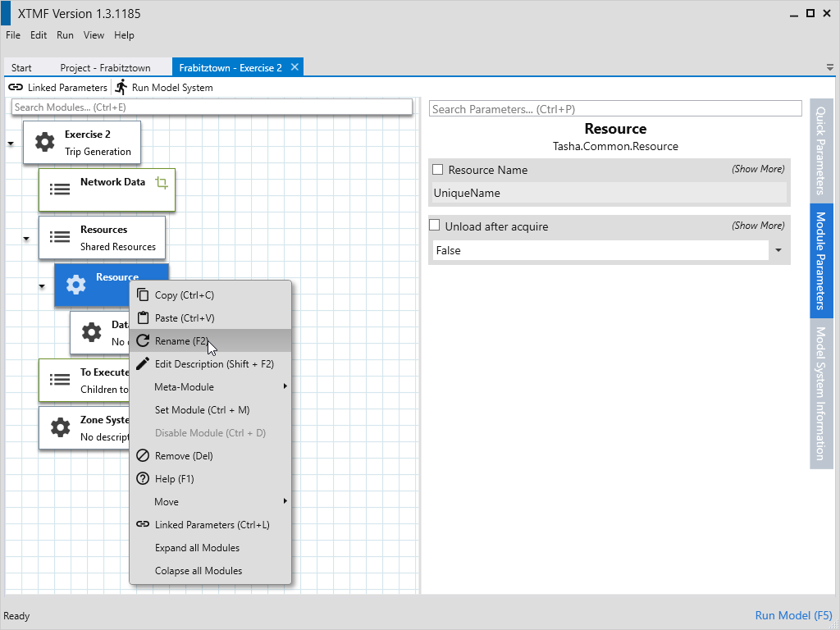Click the gear icon of Exercise 2 module

44,143
